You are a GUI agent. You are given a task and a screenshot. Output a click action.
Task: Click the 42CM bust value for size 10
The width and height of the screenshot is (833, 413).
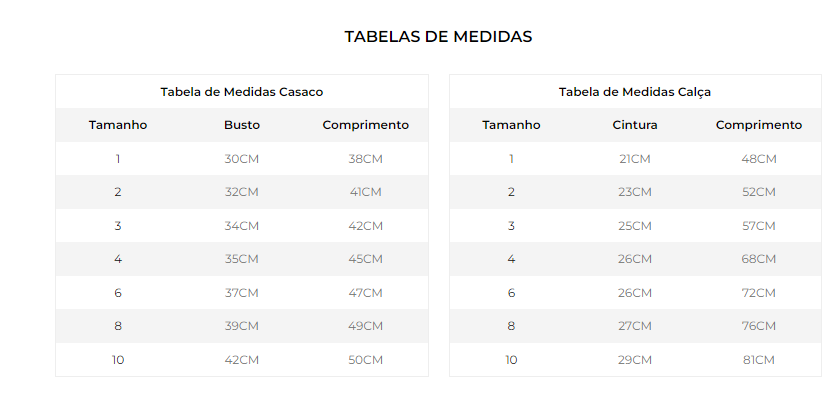[242, 360]
